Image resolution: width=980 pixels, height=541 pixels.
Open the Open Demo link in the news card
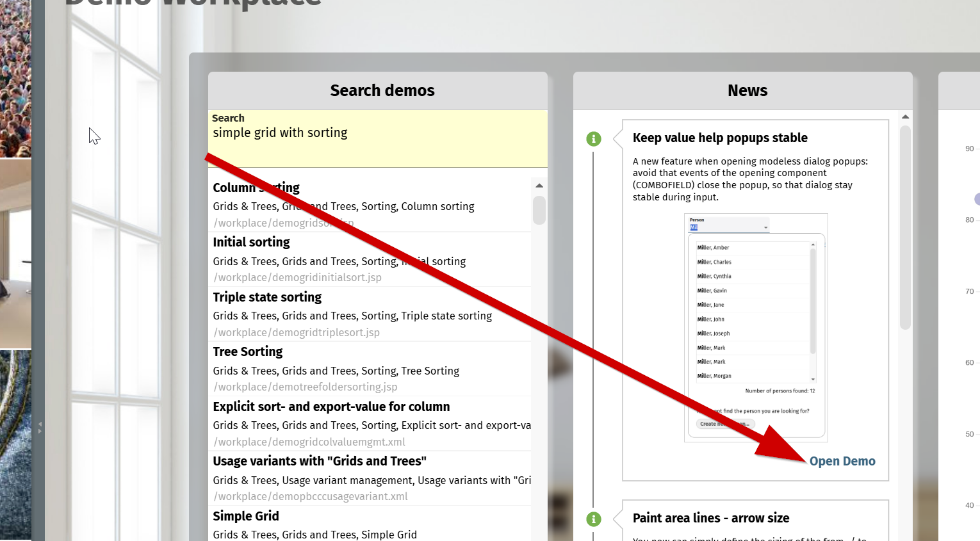tap(842, 461)
